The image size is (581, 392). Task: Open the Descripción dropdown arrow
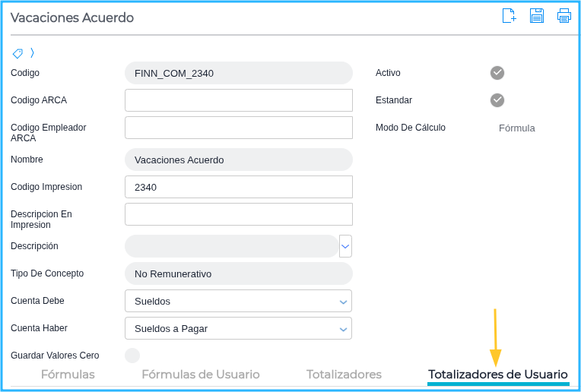pos(345,246)
